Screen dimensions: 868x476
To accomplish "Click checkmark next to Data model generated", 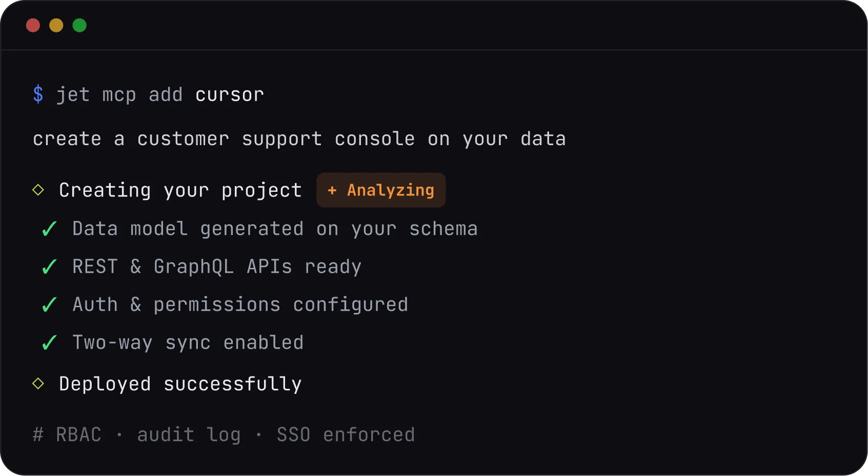I will pyautogui.click(x=49, y=229).
